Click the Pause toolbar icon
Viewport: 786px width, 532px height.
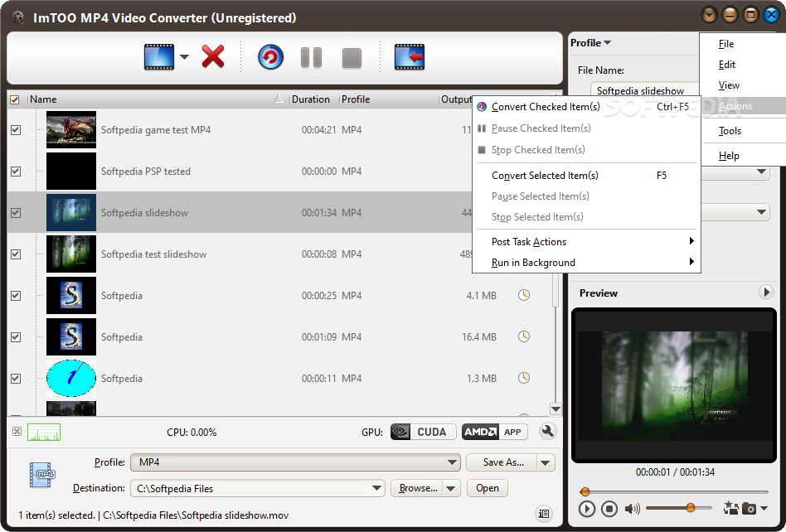[311, 58]
